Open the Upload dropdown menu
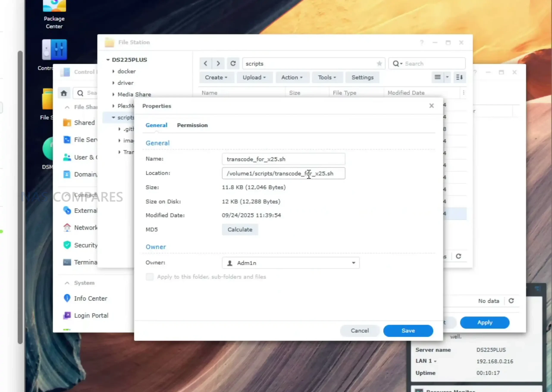 (254, 77)
